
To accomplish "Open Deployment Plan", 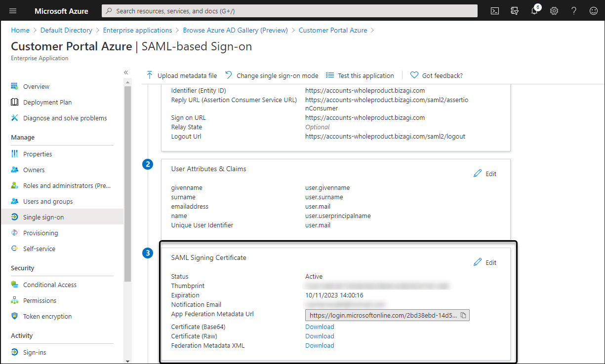I will 47,102.
